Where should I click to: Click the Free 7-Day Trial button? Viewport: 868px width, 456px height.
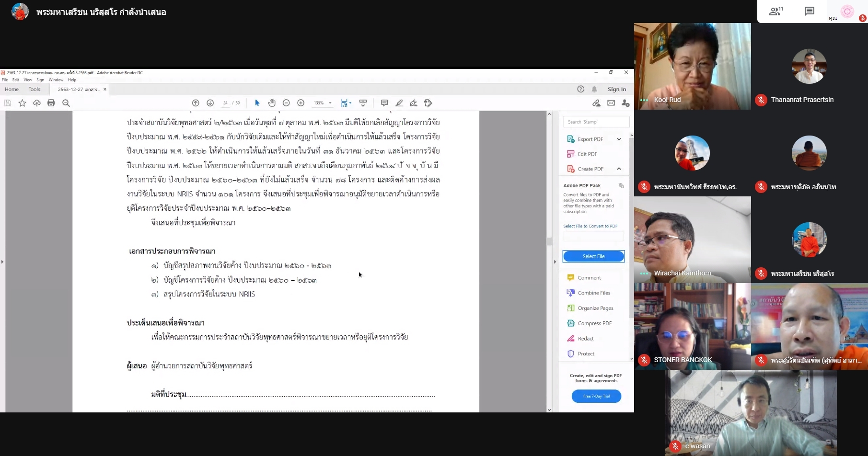pyautogui.click(x=596, y=396)
